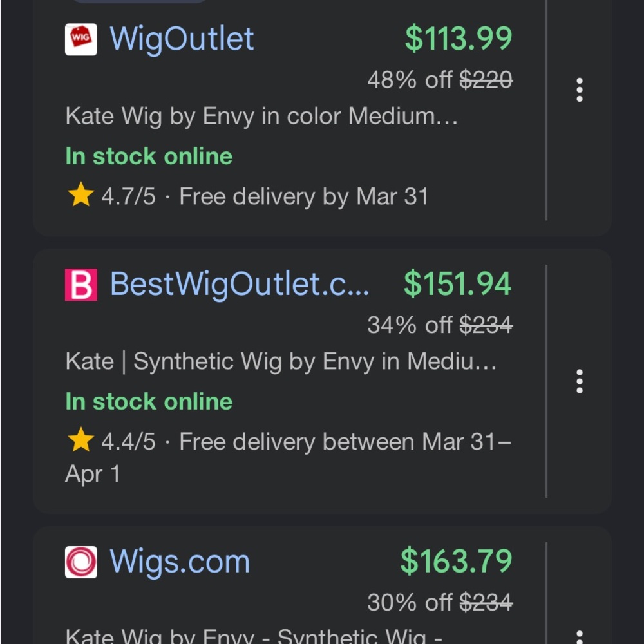
Task: Open three-dot menu for BestWigOutlet listing
Action: click(x=579, y=381)
